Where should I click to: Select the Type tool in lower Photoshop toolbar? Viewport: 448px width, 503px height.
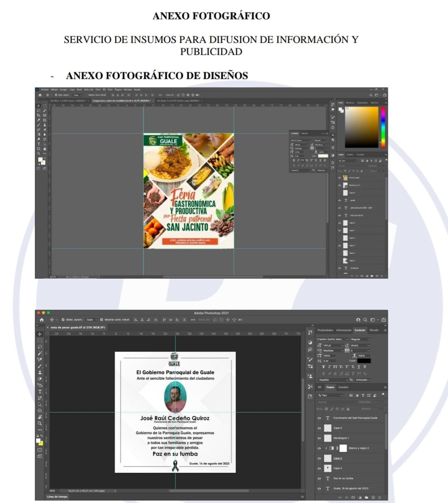(x=40, y=391)
